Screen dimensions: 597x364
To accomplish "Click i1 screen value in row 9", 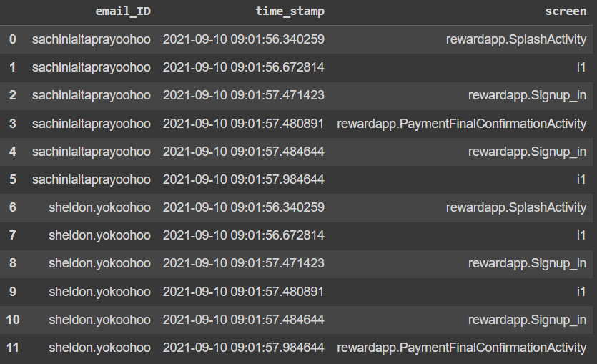I will (581, 292).
